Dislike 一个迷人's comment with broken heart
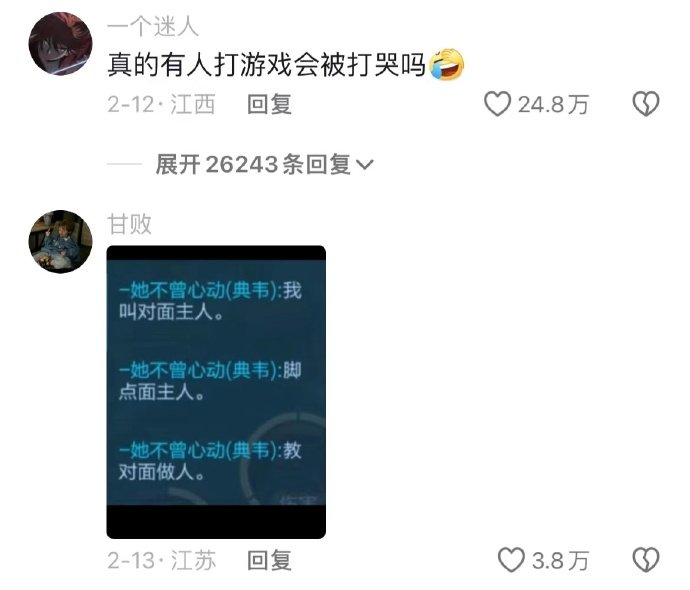The height and width of the screenshot is (590, 690). coord(646,104)
